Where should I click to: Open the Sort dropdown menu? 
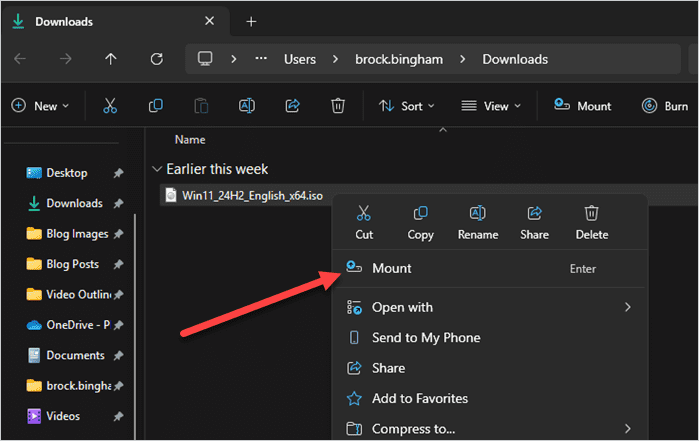point(407,106)
